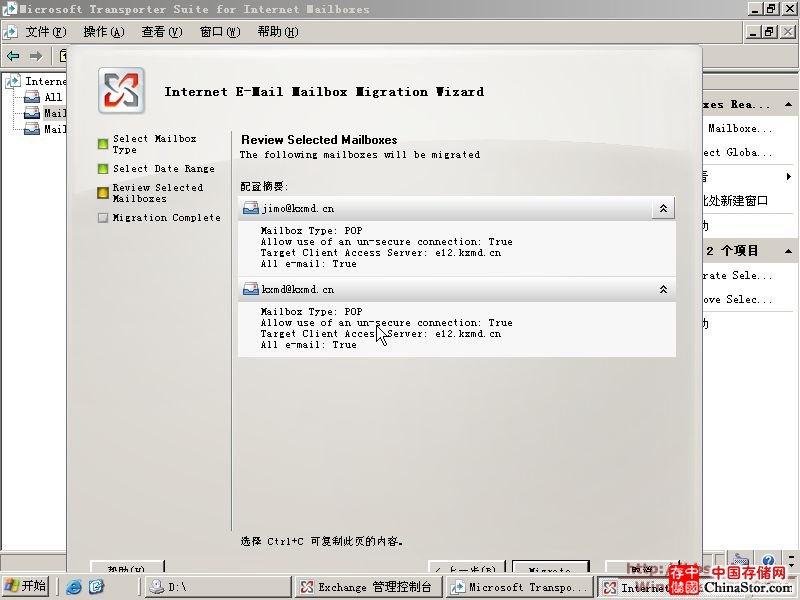Click the Internet wizard taskbar button
The height and width of the screenshot is (600, 800).
(x=635, y=587)
